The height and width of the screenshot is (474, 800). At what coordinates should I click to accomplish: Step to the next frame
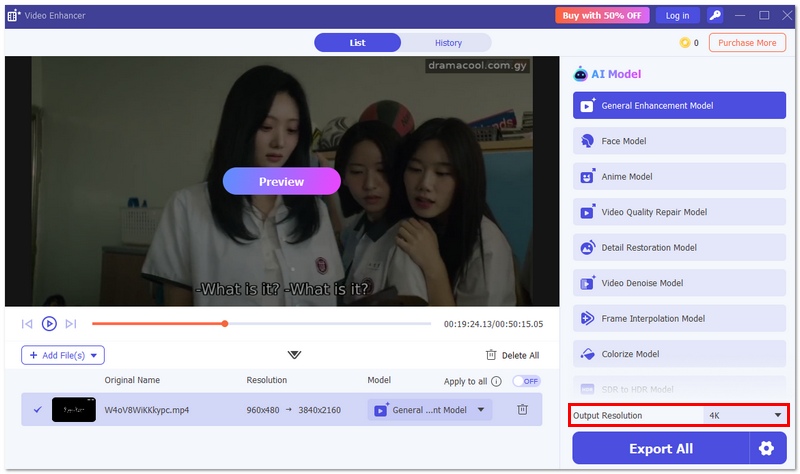coord(71,323)
